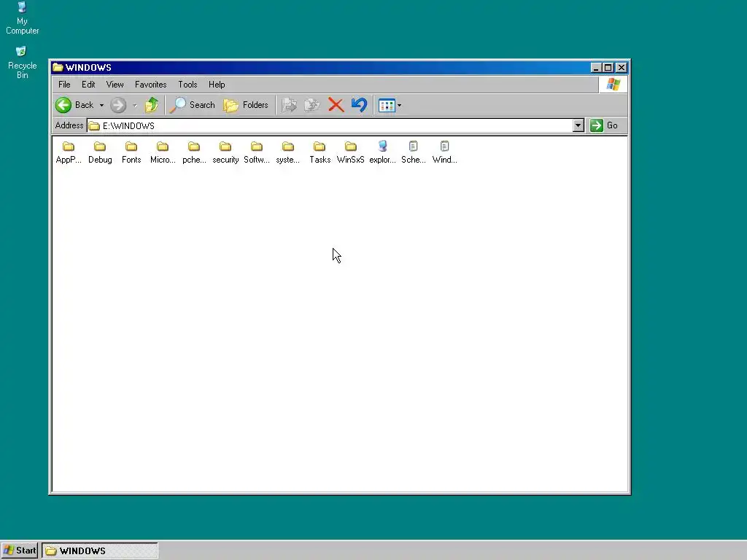Open the Edit menu
The width and height of the screenshot is (747, 560).
coord(88,85)
